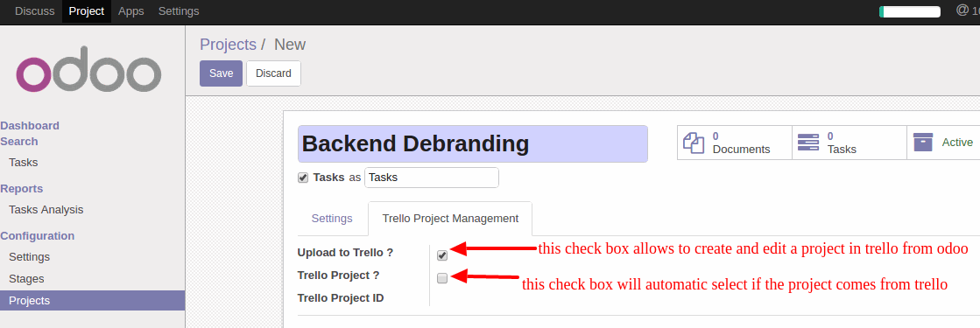Open the Apps menu
Screen dimensions: 980x328
[x=130, y=11]
